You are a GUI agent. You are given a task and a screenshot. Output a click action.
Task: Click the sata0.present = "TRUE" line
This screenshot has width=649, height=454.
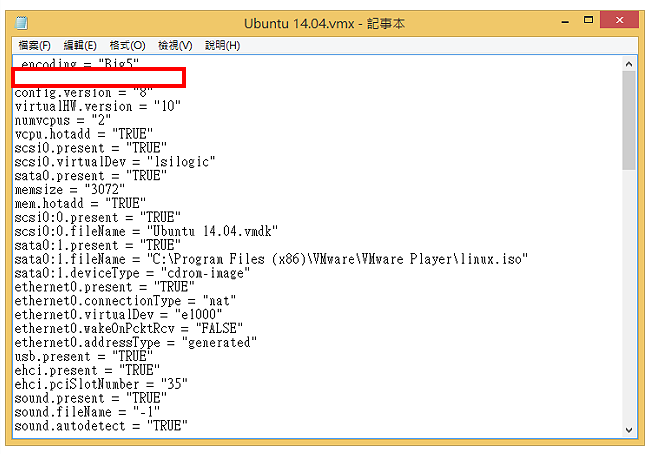point(91,176)
